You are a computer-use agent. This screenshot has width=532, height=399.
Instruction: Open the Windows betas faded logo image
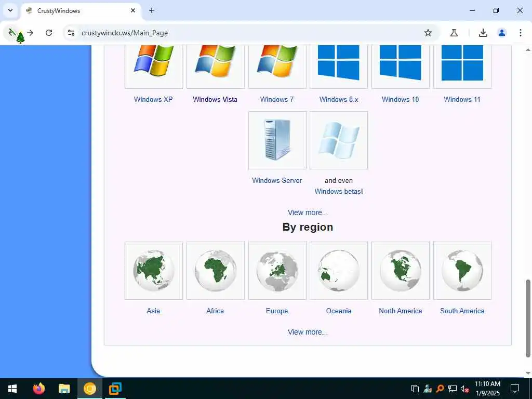[x=339, y=140]
